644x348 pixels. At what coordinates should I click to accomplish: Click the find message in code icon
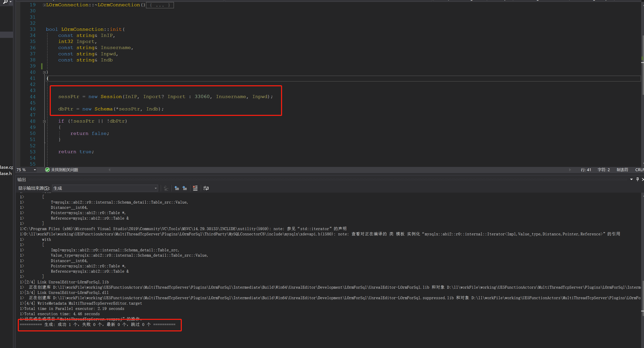pos(166,188)
